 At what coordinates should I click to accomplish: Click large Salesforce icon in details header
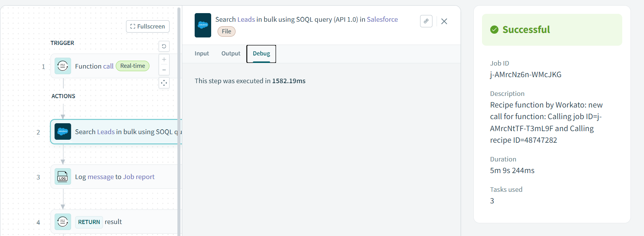(x=203, y=25)
